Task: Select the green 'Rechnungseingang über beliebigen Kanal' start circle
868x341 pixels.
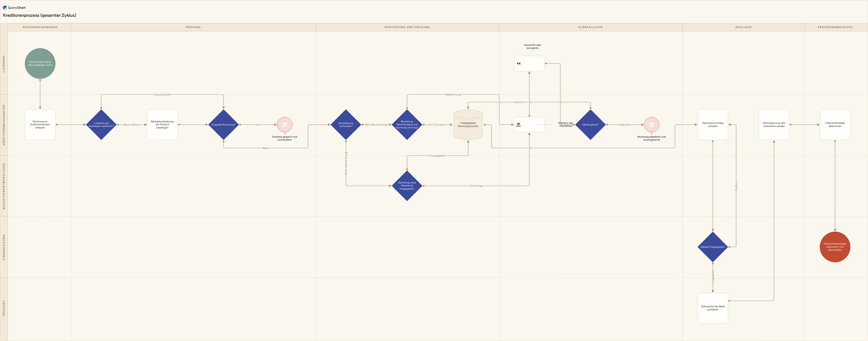Action: click(40, 63)
